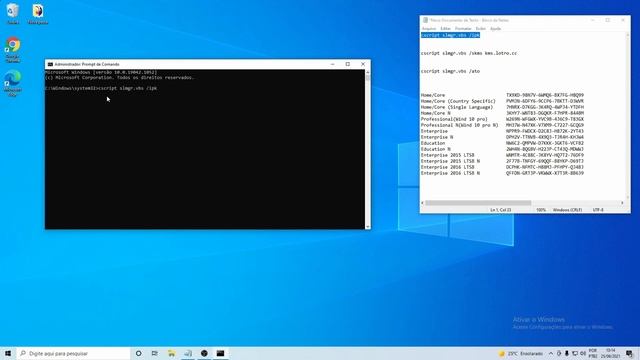Screen dimensions: 640x360
Task: Click the network icon in system tray
Action: coord(575,353)
